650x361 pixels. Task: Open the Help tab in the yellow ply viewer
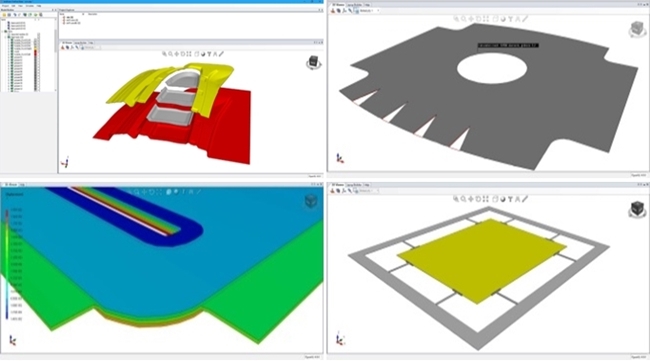tap(367, 185)
